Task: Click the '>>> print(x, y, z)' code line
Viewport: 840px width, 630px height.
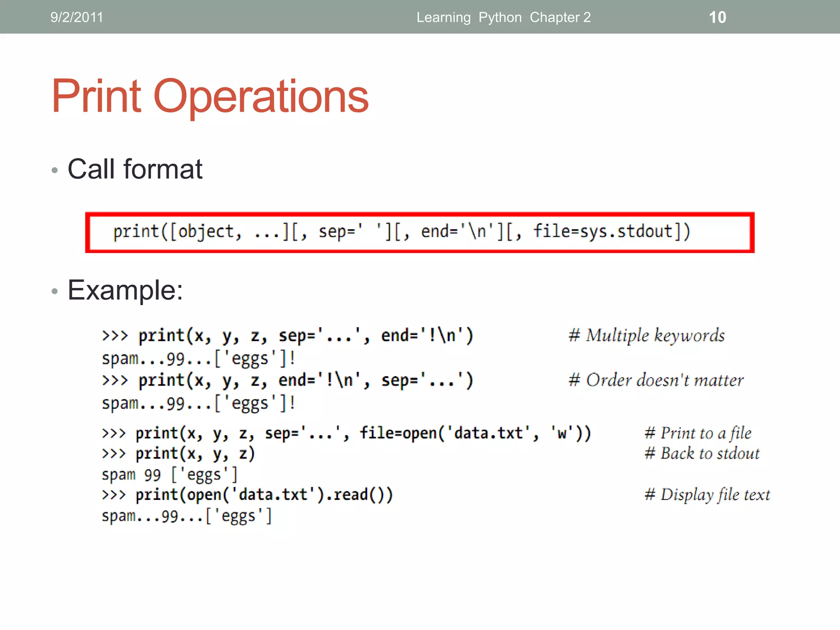Action: (178, 454)
